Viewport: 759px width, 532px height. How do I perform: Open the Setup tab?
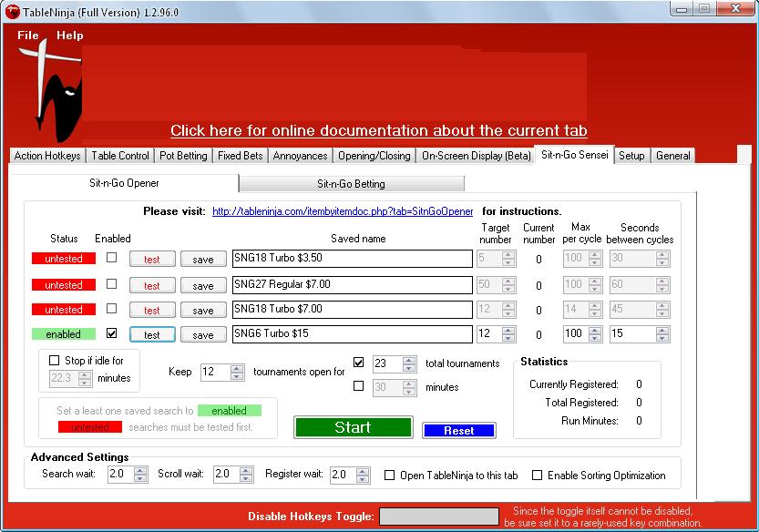coord(631,156)
